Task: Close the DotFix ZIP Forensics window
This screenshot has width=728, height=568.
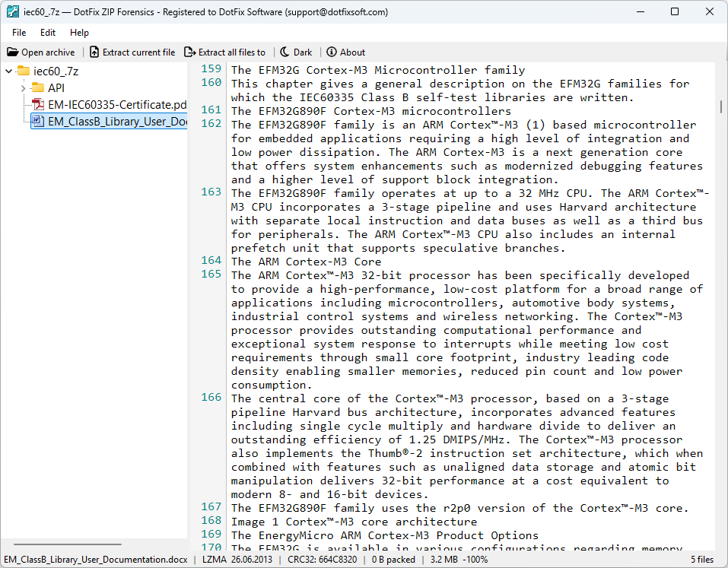Action: coord(710,11)
